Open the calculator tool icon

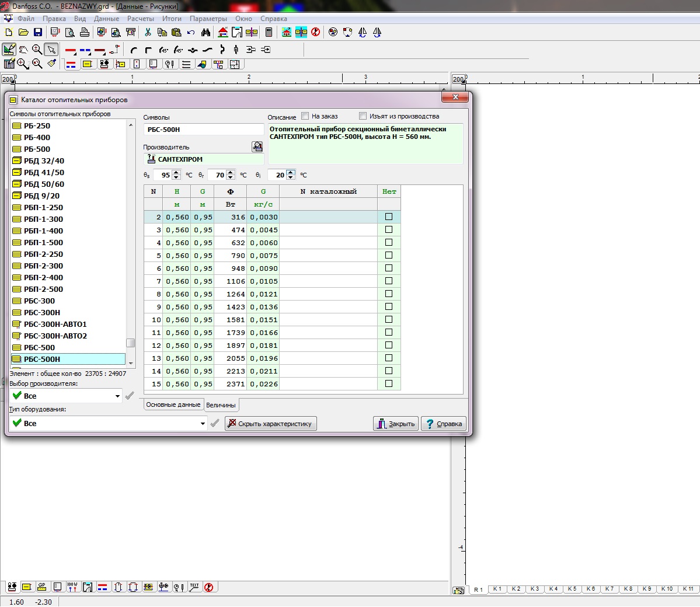(269, 32)
